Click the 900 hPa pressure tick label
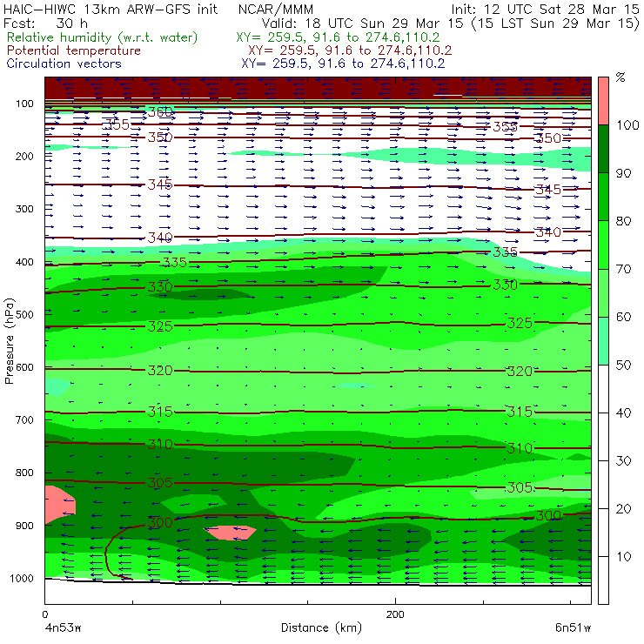The image size is (644, 644). (x=24, y=526)
